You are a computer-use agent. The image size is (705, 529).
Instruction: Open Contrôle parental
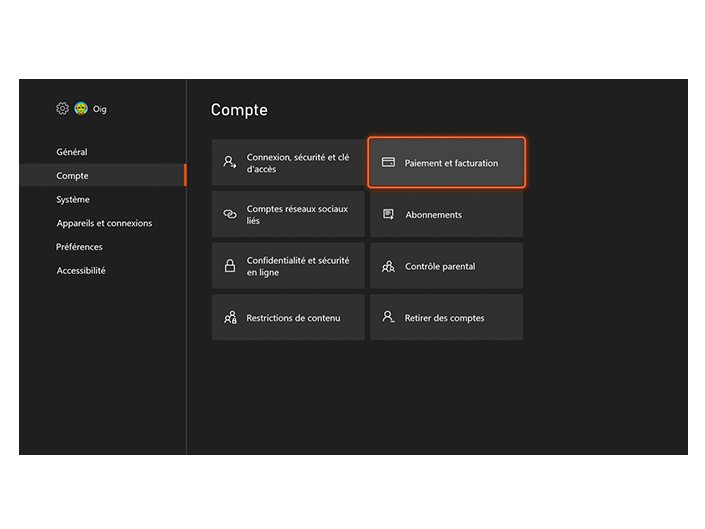pos(446,266)
